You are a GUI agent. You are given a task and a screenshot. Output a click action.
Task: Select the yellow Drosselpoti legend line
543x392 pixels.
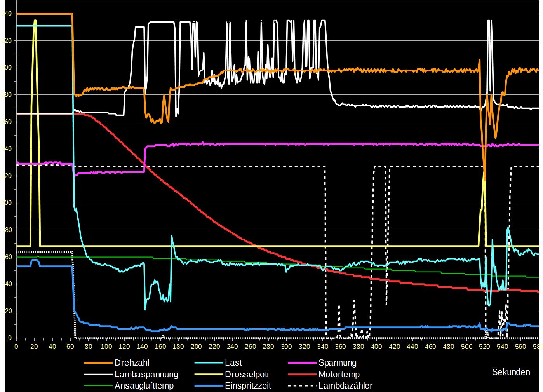pos(208,375)
